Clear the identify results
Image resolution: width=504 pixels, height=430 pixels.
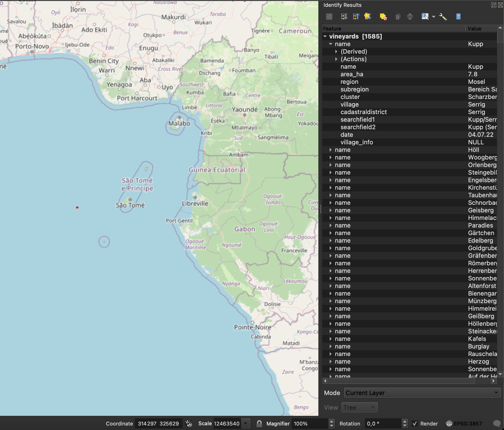383,16
